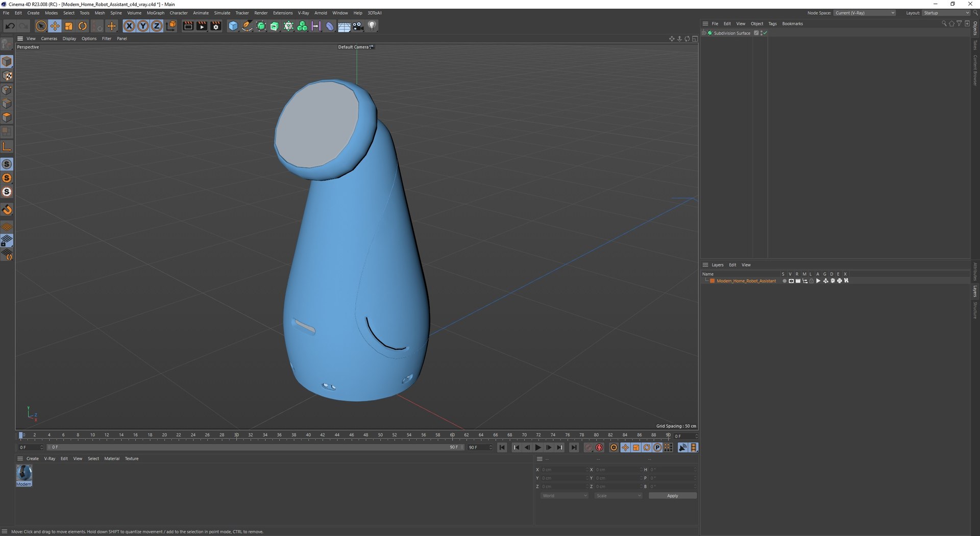Select the Spline Pen tool
980x536 pixels.
pos(247,26)
